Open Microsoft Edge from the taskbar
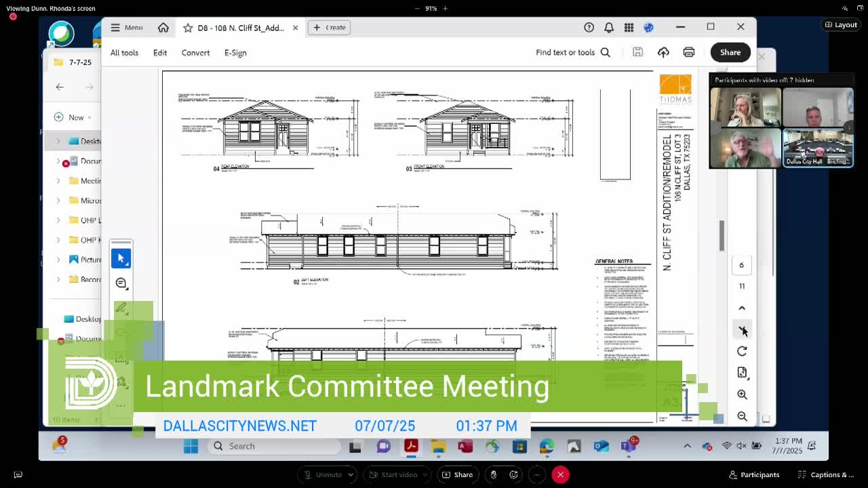This screenshot has width=868, height=488. click(547, 446)
